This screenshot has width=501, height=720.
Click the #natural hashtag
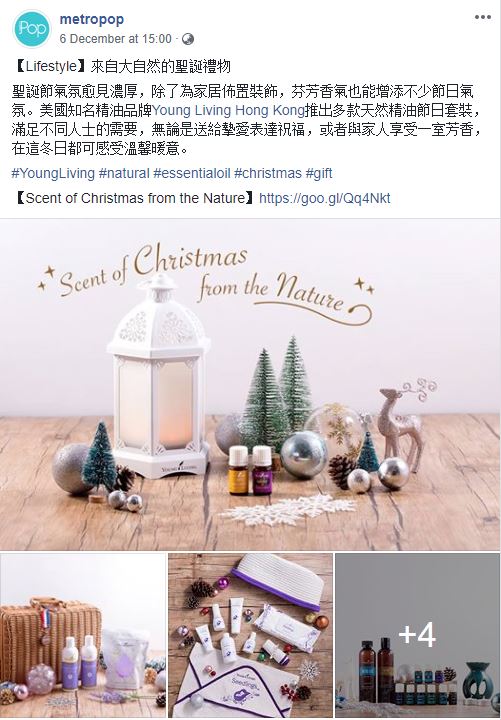[124, 174]
